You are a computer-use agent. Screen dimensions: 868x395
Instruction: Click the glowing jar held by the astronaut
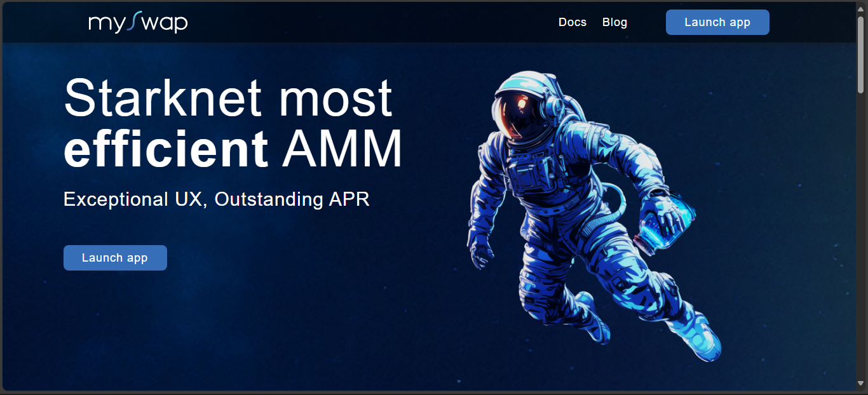[661, 226]
